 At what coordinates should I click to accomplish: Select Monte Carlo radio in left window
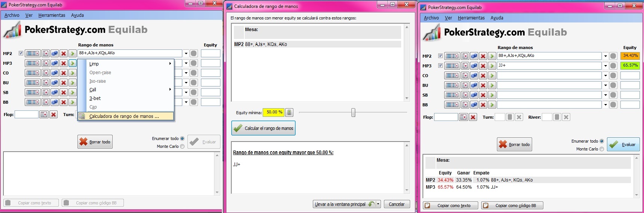coord(182,146)
